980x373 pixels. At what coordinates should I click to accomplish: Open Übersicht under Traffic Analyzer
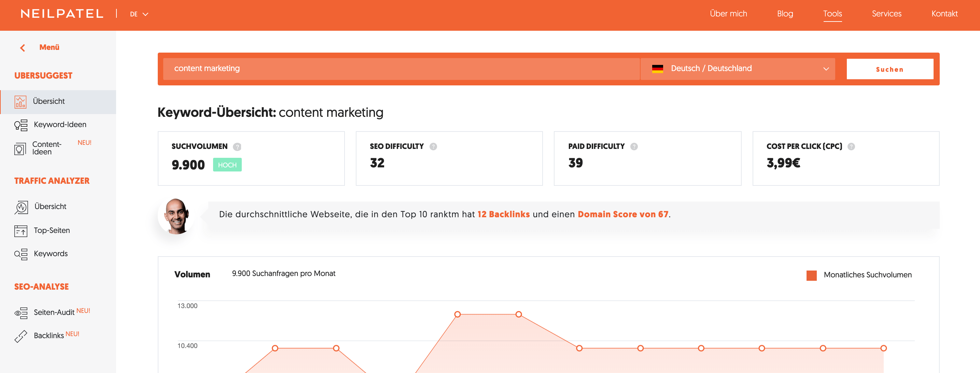click(50, 207)
